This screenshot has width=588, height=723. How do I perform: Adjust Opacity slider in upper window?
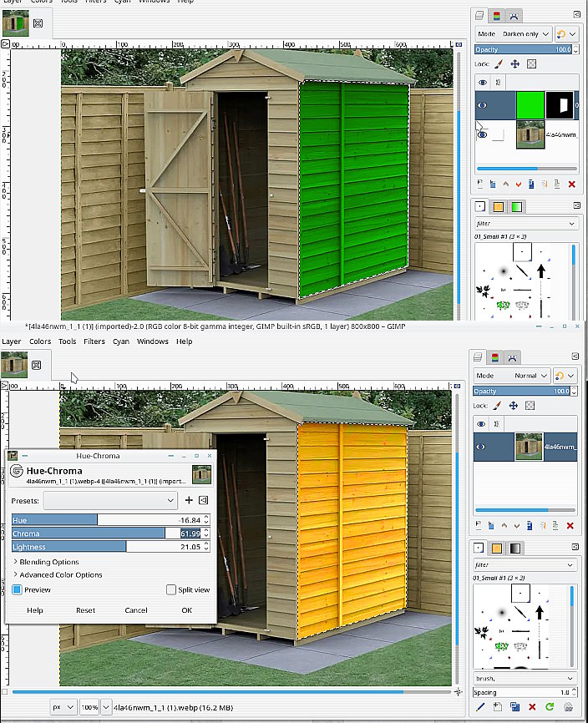click(524, 49)
